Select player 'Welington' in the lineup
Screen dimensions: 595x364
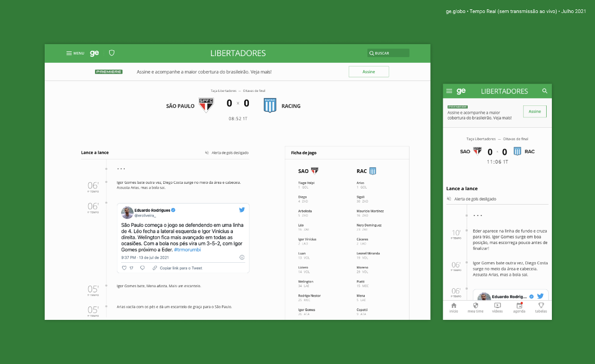coord(306,282)
